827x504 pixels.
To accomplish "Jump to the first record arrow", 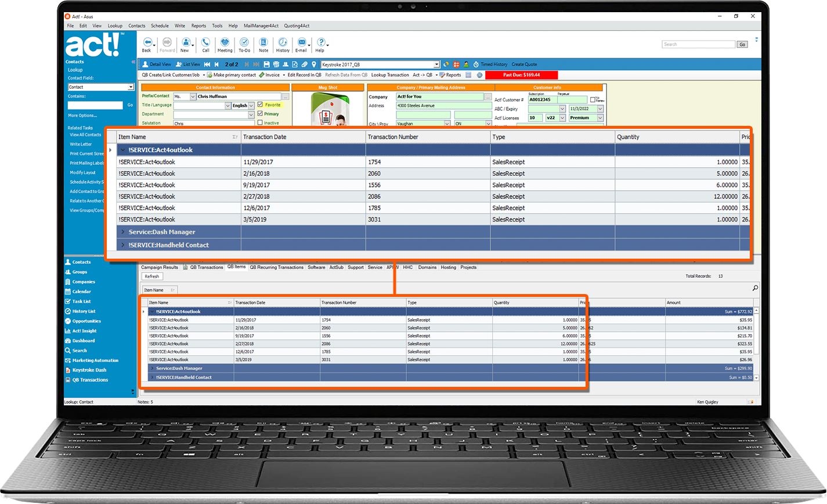I will click(207, 64).
